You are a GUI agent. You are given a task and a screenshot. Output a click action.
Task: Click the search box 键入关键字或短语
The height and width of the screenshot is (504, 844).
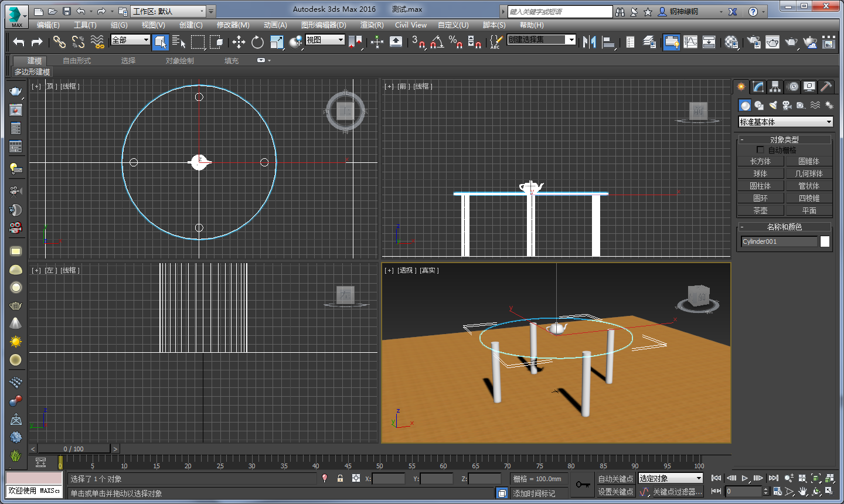pyautogui.click(x=560, y=12)
